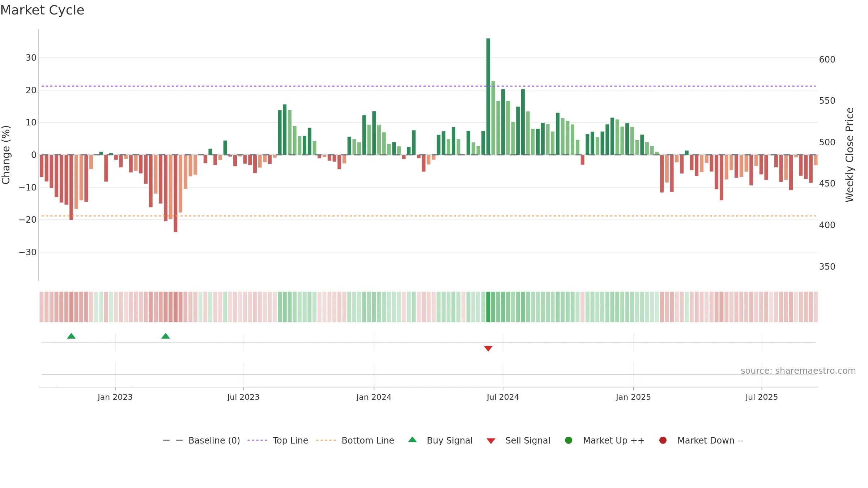Click the Jul 2025 axis label

tap(762, 397)
